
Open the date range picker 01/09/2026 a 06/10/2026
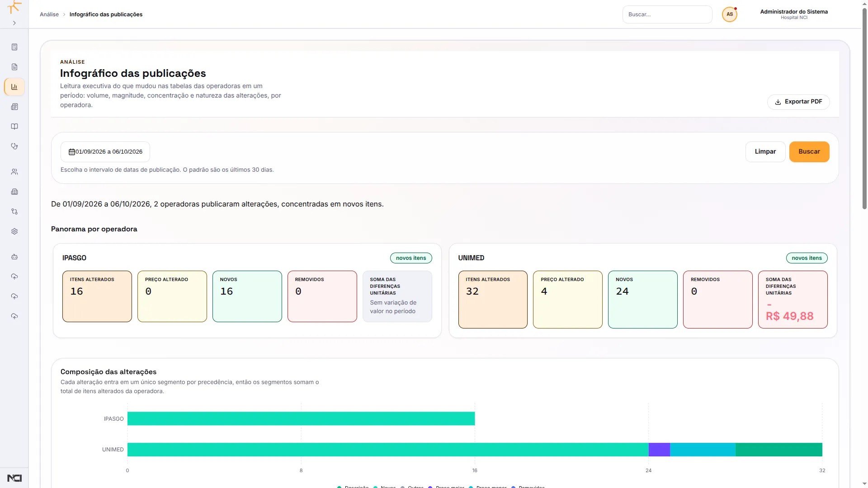105,152
